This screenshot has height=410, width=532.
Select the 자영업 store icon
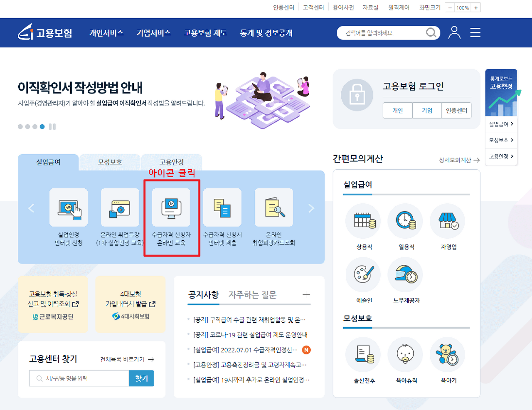click(447, 221)
